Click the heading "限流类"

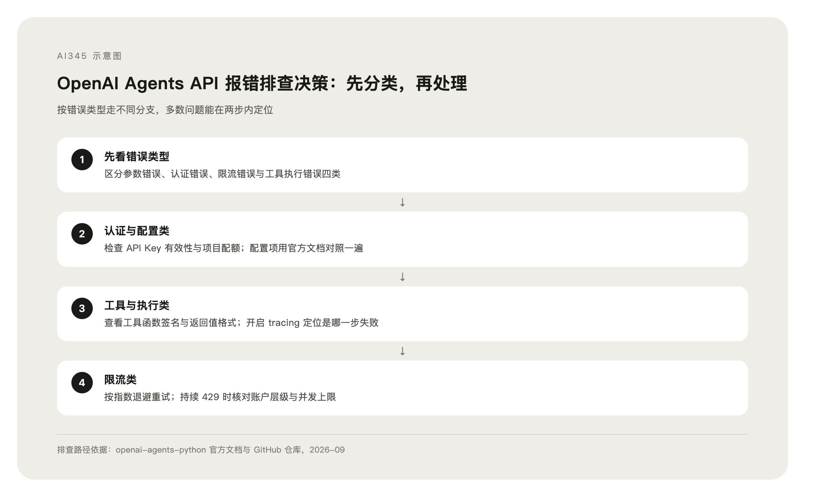(x=120, y=379)
